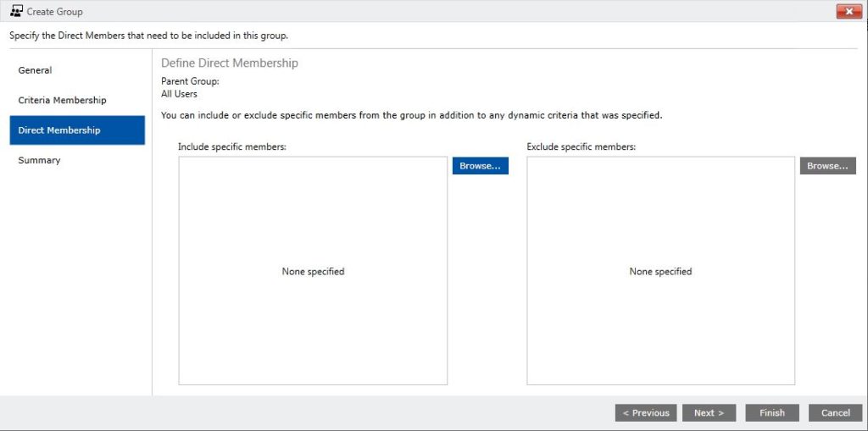The width and height of the screenshot is (868, 431).
Task: Browse for members to exclude
Action: 827,166
